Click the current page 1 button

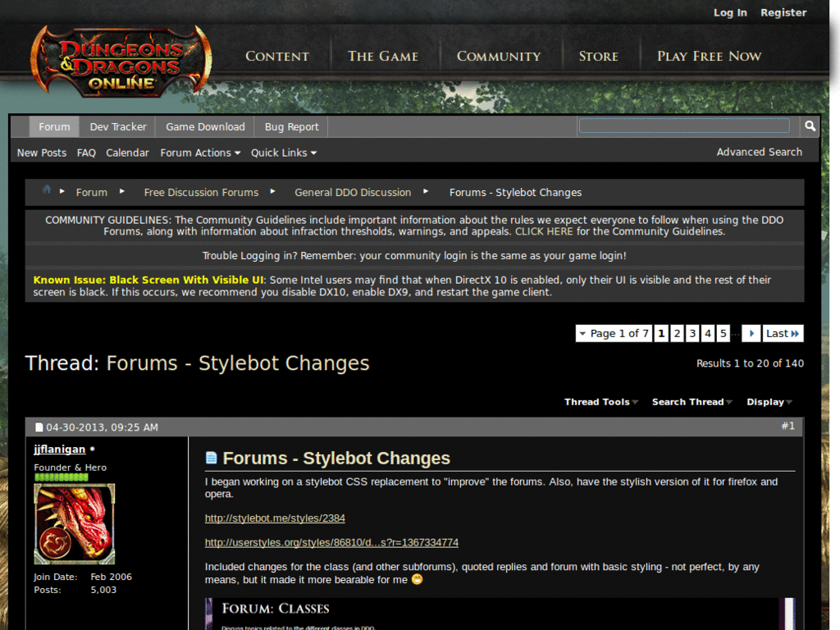pos(662,333)
